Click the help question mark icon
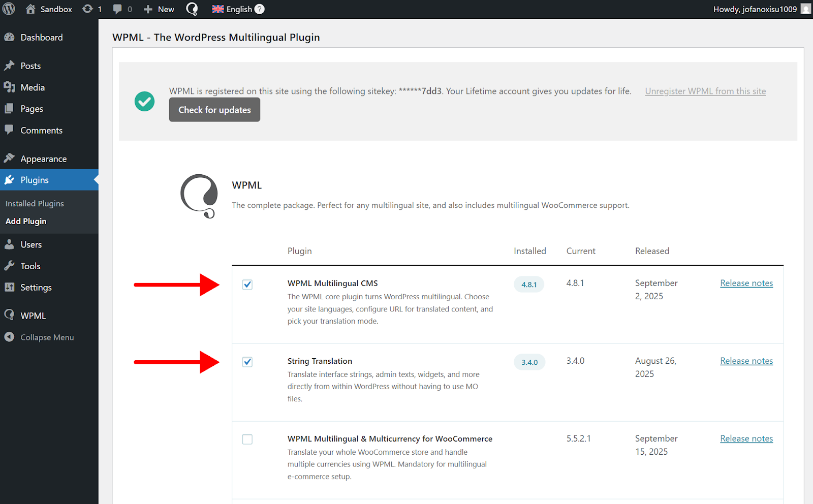The image size is (813, 504). (259, 9)
